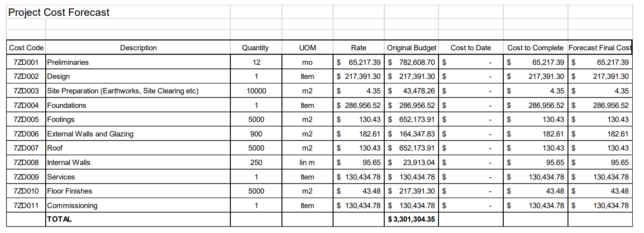Click the Quantity header cell
This screenshot has height=233, width=644.
pos(256,48)
